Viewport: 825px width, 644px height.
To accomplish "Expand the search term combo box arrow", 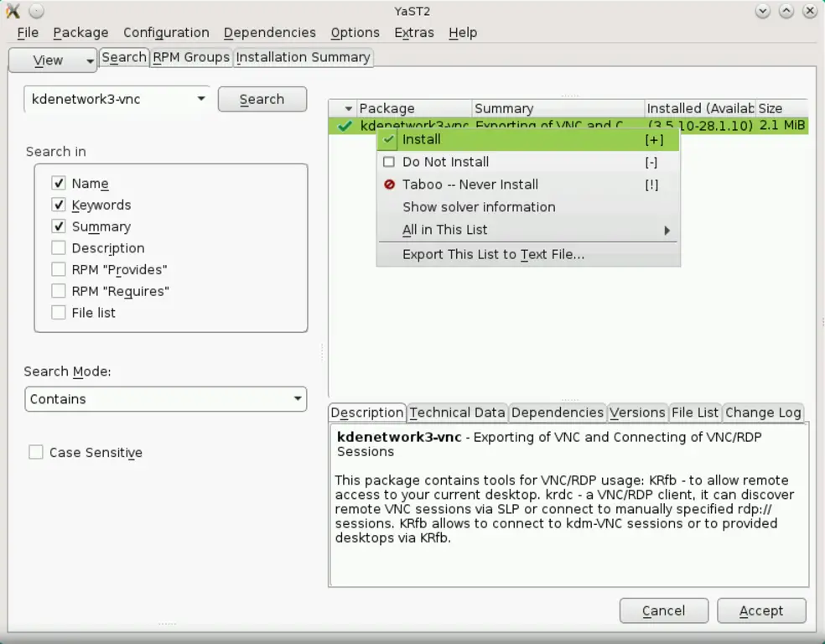I will pos(201,99).
